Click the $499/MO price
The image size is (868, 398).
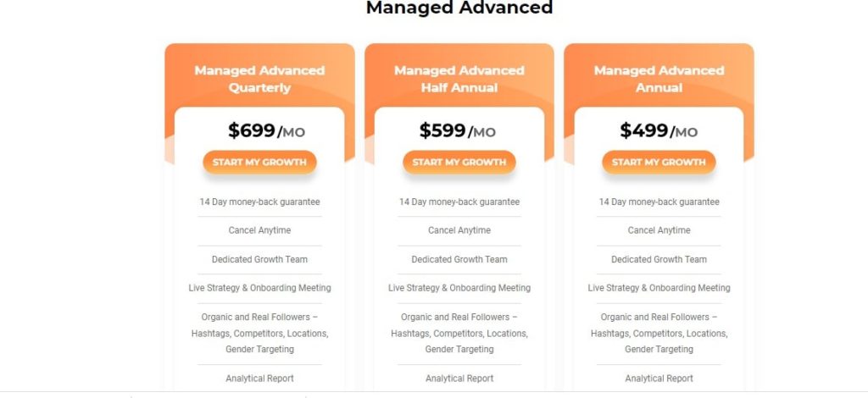tap(658, 131)
